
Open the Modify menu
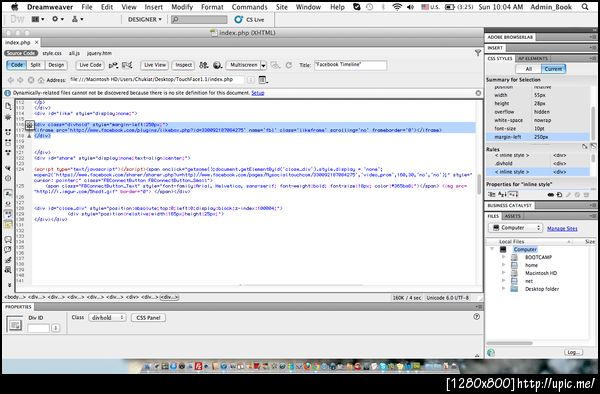tap(182, 7)
